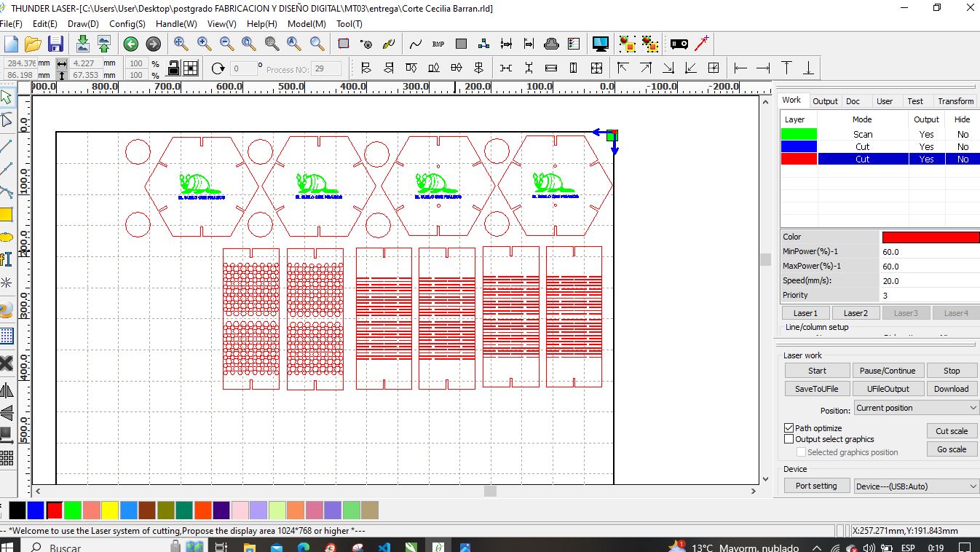Enable the Output select graphics checkbox

pyautogui.click(x=789, y=439)
